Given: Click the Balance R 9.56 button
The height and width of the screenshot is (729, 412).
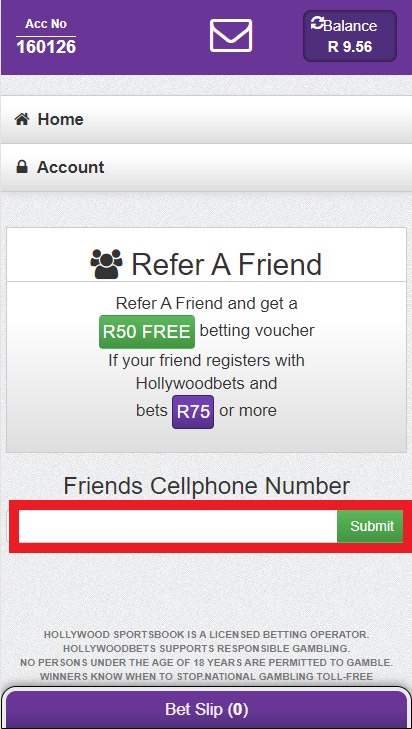Looking at the screenshot, I should click(x=350, y=36).
